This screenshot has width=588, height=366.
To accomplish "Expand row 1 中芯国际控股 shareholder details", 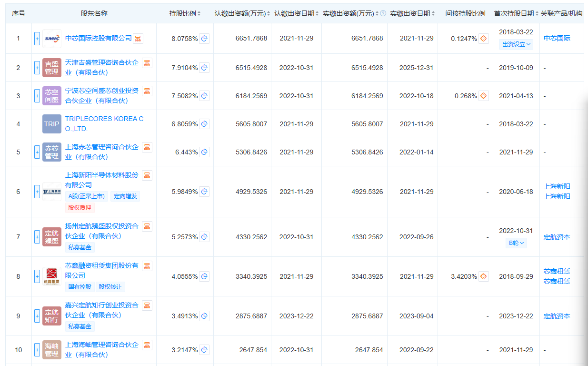I will (x=37, y=39).
